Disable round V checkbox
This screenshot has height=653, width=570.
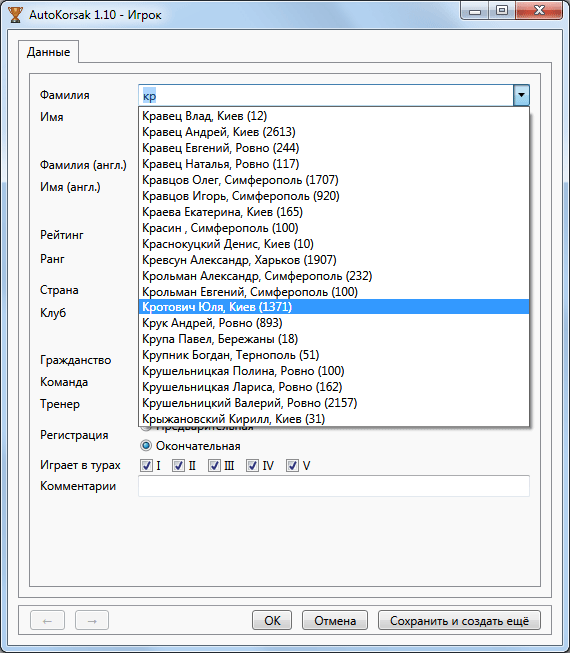point(292,466)
